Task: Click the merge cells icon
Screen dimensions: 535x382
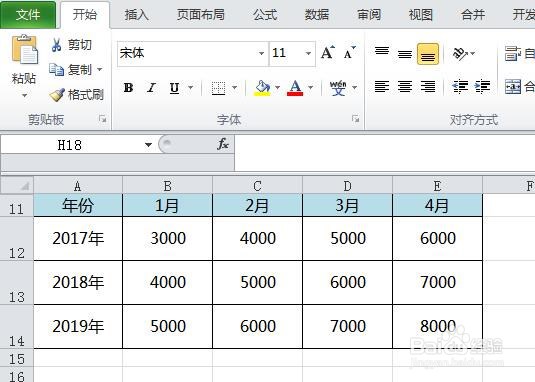Action: 512,87
